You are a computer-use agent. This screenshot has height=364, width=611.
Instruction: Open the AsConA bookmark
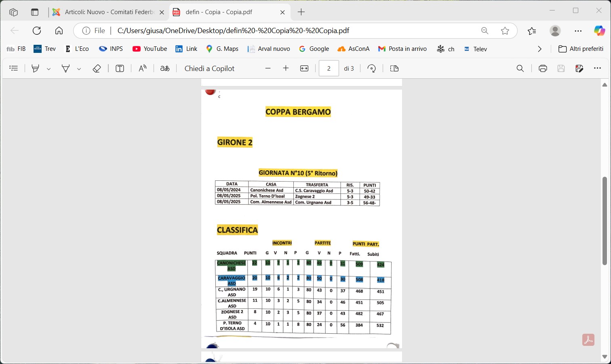[354, 49]
